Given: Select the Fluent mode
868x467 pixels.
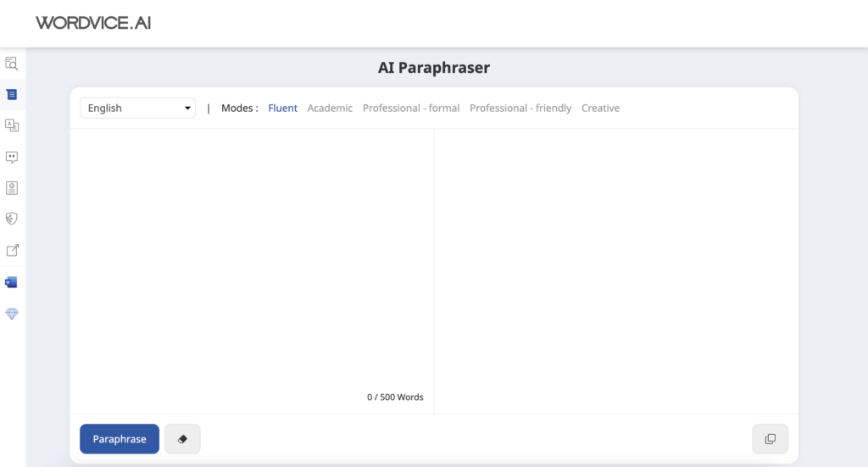Looking at the screenshot, I should (x=282, y=108).
